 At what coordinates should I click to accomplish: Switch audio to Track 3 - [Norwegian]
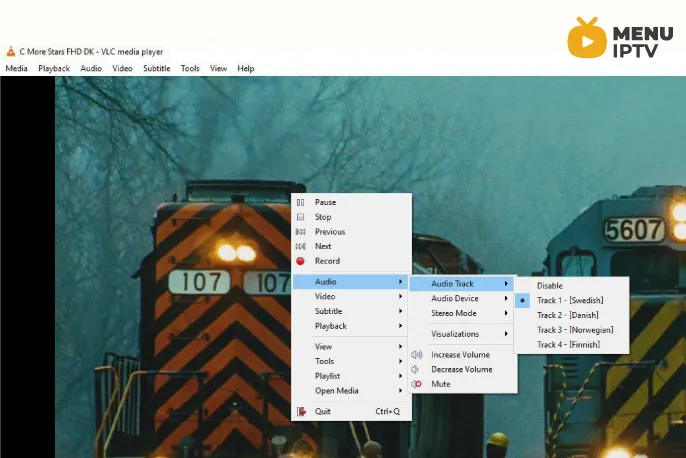coord(572,330)
